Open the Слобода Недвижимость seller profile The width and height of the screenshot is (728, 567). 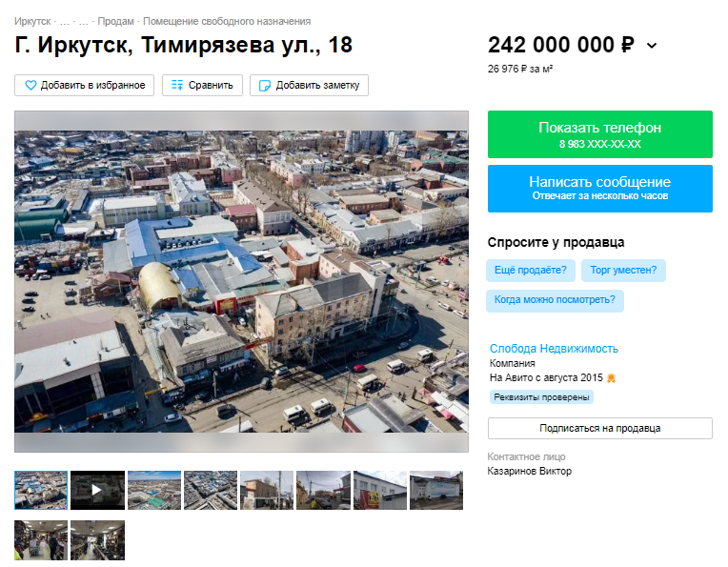(554, 349)
